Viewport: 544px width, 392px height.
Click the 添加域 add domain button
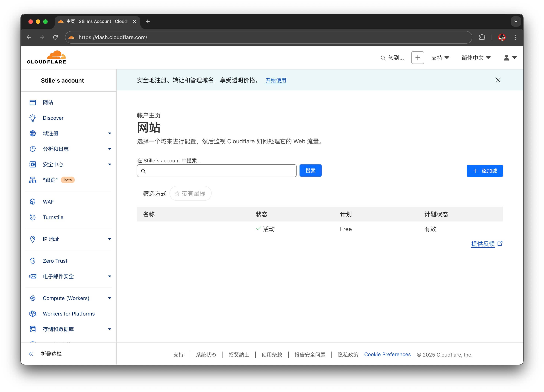pyautogui.click(x=485, y=171)
